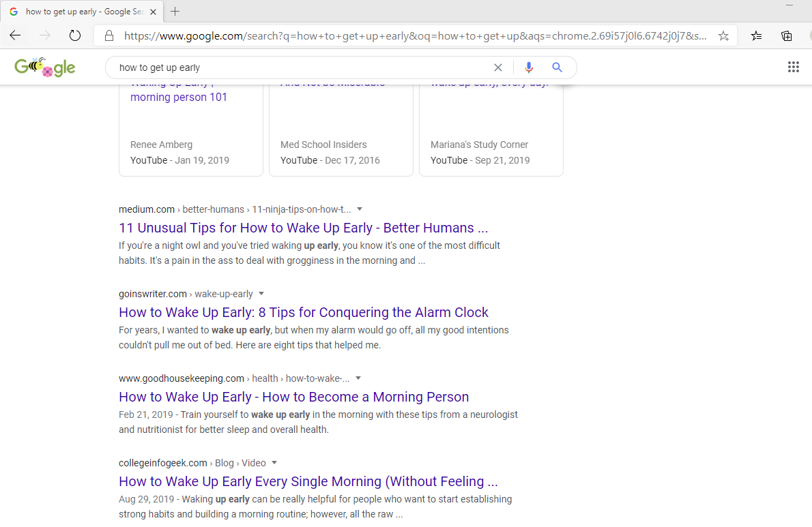This screenshot has height=527, width=812.
Task: Expand the goinswriter.com result dropdown arrow
Action: pos(261,293)
